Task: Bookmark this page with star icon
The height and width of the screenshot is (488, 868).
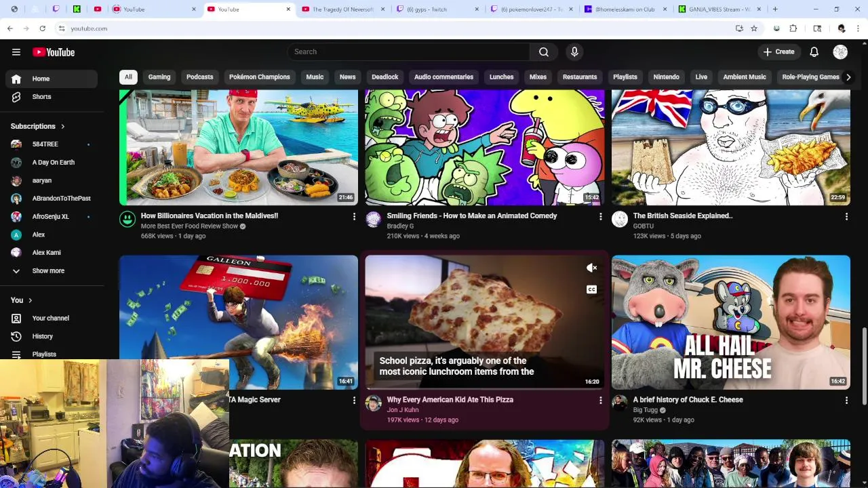Action: pyautogui.click(x=754, y=28)
